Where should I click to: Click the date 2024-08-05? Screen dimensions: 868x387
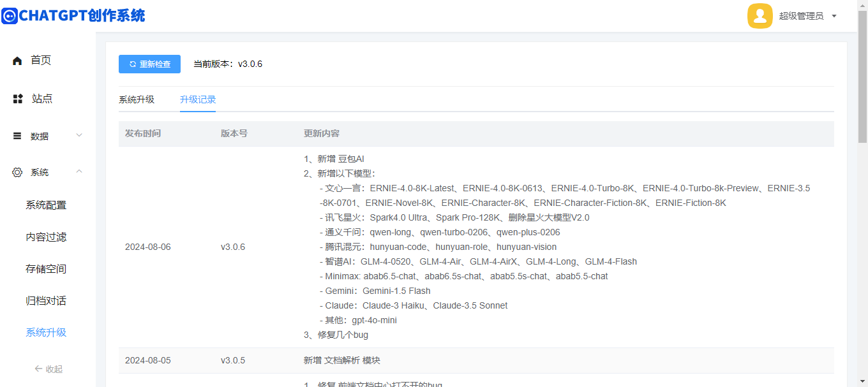(148, 361)
